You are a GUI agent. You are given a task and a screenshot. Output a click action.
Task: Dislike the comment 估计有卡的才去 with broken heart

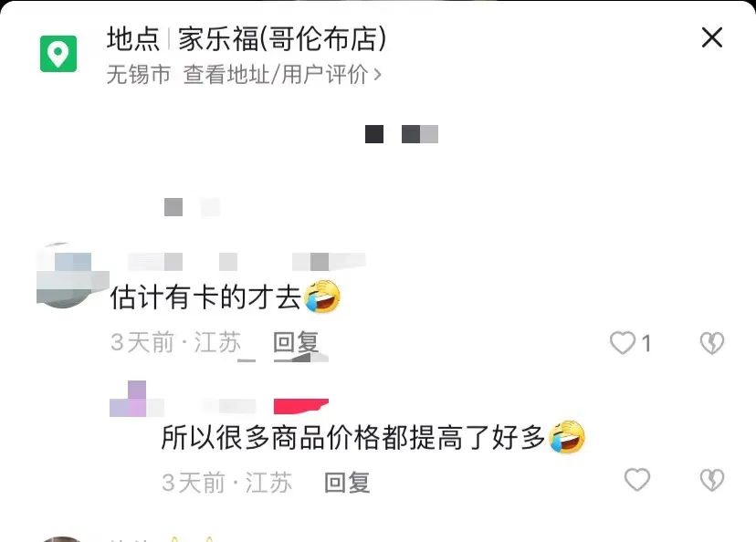tap(712, 343)
